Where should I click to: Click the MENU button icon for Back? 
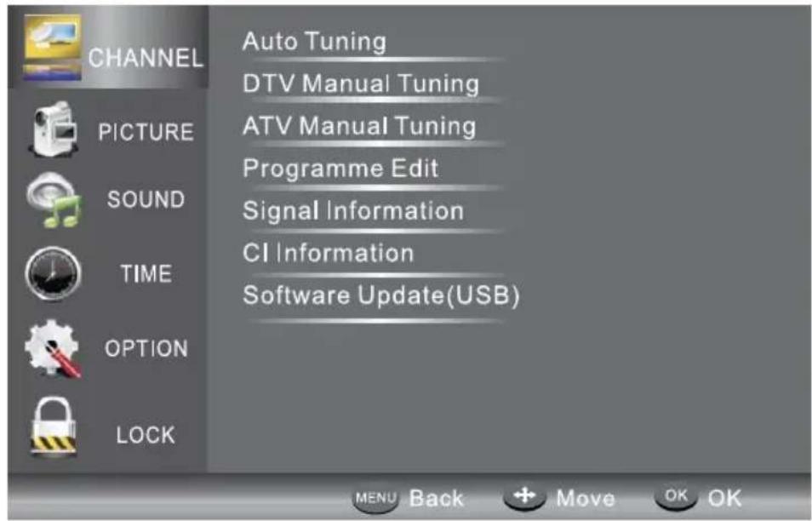(x=376, y=498)
